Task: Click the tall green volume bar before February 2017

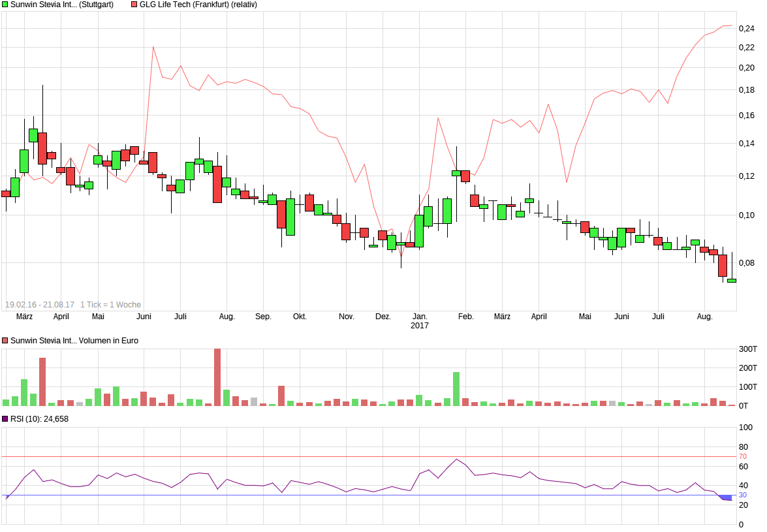Action: pyautogui.click(x=456, y=389)
